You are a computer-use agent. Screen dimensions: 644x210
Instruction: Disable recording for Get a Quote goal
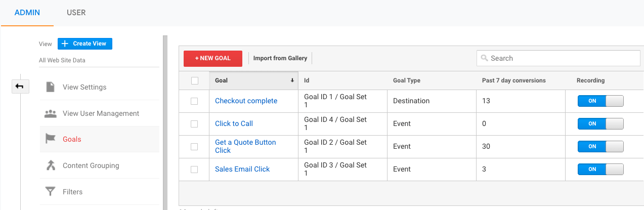pyautogui.click(x=600, y=147)
